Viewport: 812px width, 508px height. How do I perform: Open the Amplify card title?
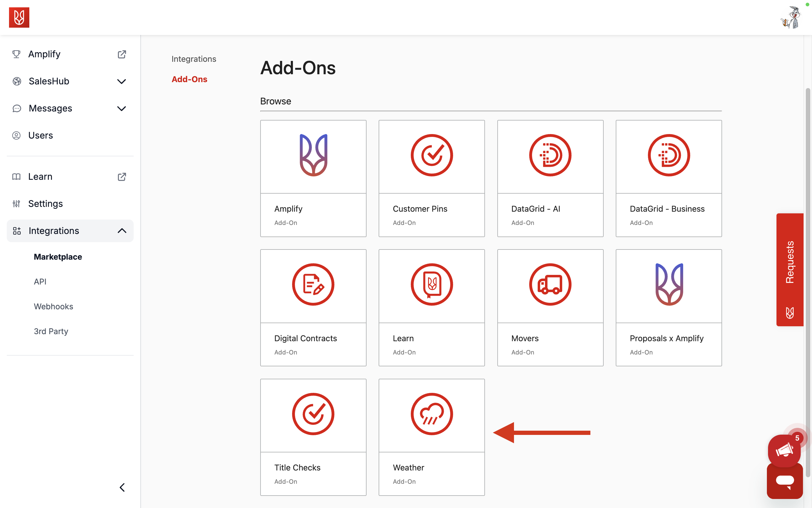[x=288, y=209]
